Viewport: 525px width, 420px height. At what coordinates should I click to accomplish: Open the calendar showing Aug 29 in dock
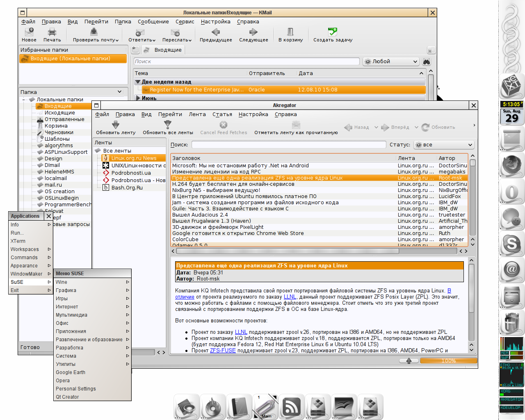coord(512,116)
